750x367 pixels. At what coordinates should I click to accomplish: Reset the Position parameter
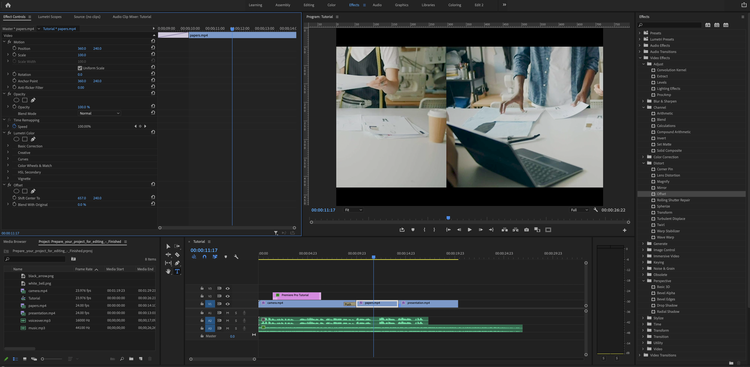[x=153, y=48]
